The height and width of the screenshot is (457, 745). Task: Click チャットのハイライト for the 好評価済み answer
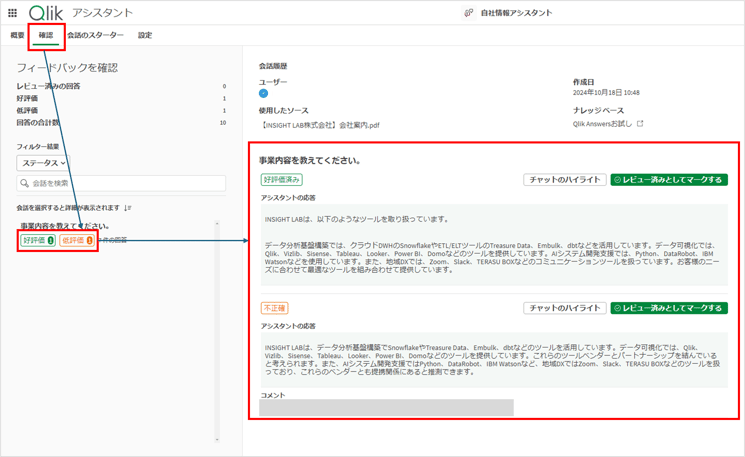565,180
